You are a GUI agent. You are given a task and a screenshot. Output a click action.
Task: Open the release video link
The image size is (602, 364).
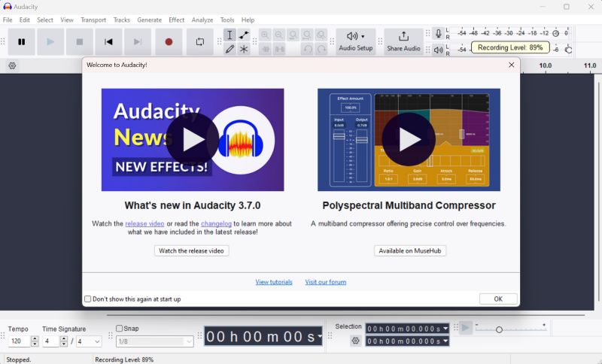(144, 223)
